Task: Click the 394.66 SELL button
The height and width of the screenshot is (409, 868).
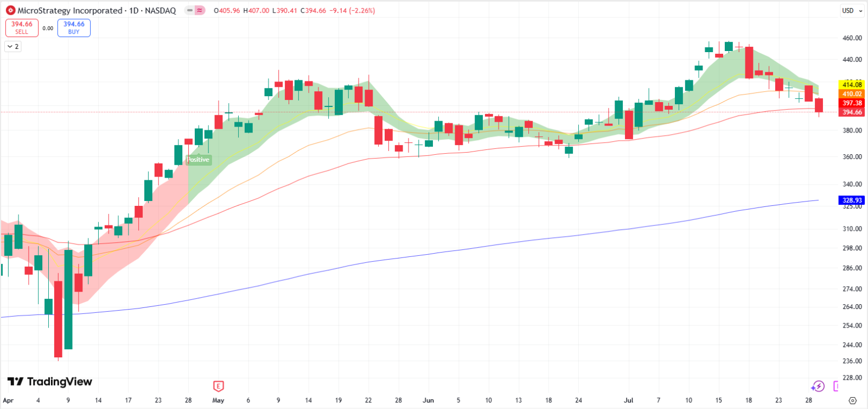Action: (22, 28)
